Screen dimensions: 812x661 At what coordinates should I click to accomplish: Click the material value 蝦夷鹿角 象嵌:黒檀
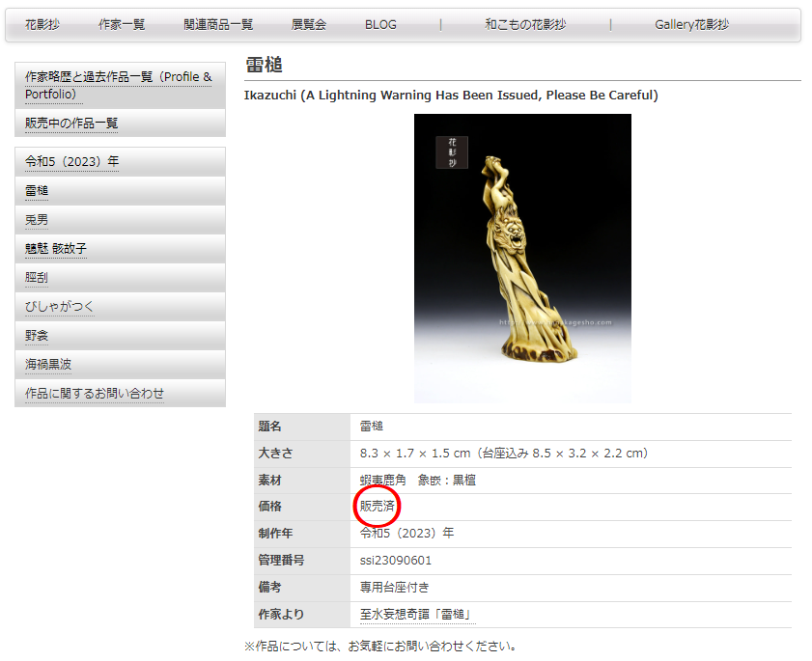coord(418,481)
